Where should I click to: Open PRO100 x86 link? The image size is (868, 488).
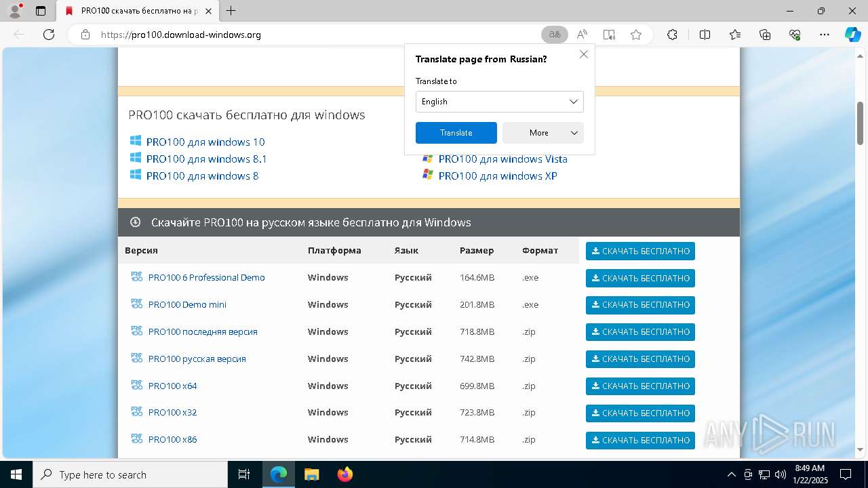172,439
